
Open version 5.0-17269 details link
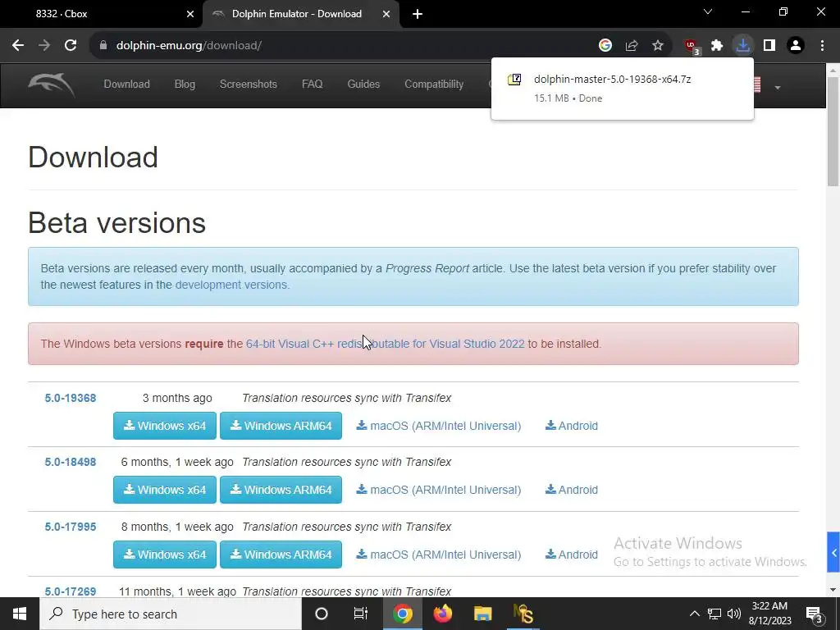click(71, 591)
